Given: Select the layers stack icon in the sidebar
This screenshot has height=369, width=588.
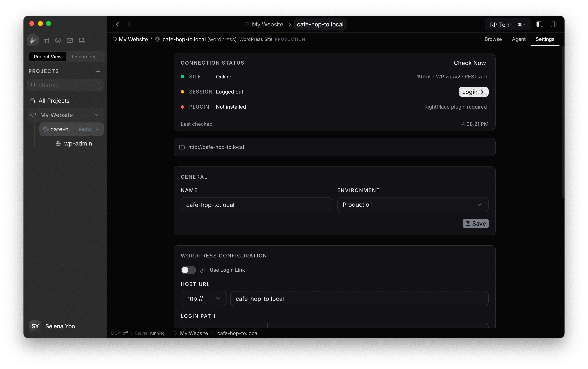Looking at the screenshot, I should point(58,40).
